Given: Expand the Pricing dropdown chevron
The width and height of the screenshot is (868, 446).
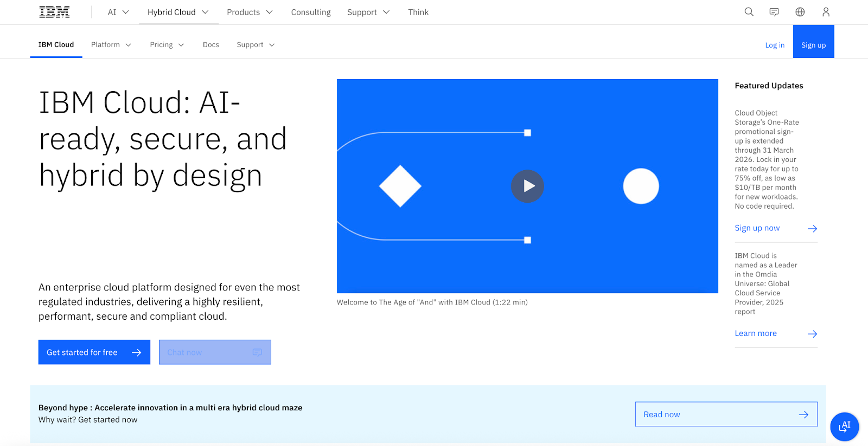Looking at the screenshot, I should click(x=181, y=45).
